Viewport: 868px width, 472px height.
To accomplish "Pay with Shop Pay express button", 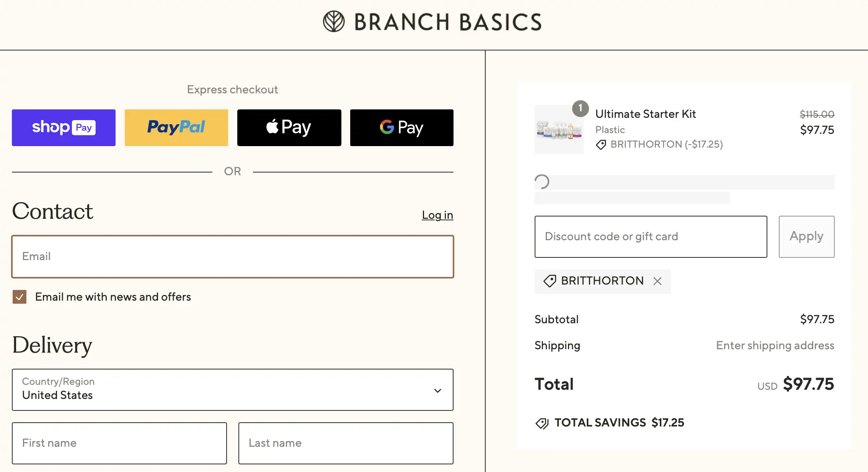I will (x=64, y=128).
